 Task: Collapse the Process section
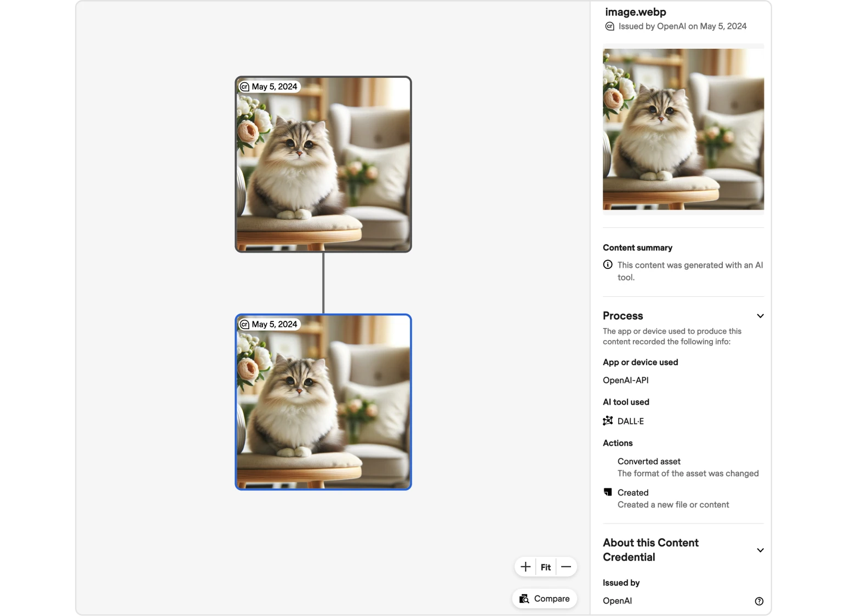[761, 316]
